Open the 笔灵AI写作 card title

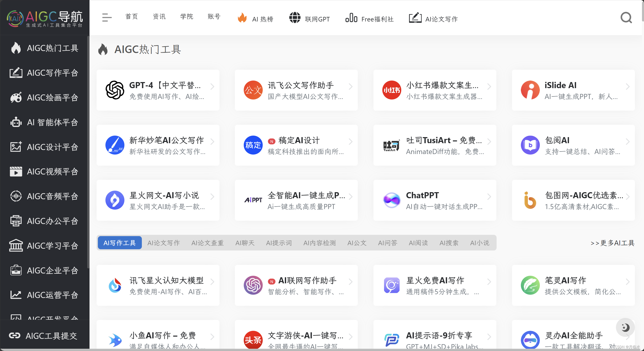pos(565,280)
